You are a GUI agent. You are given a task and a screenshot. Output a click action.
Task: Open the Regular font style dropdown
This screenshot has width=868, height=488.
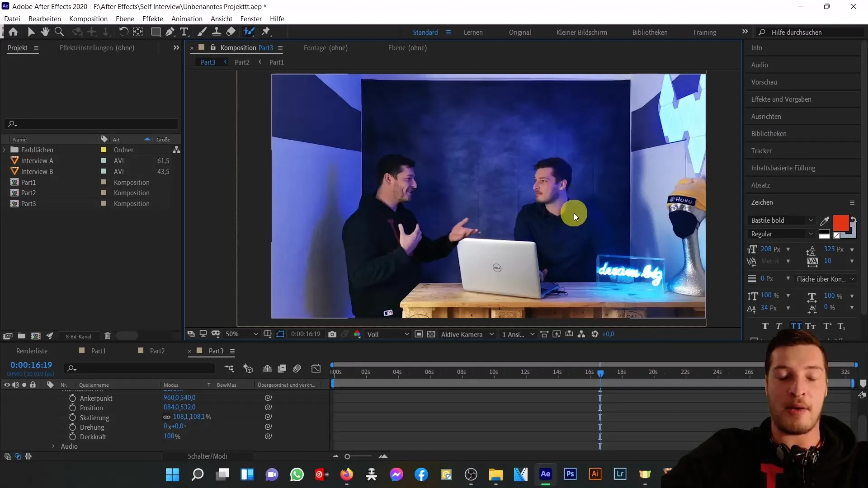coord(781,234)
